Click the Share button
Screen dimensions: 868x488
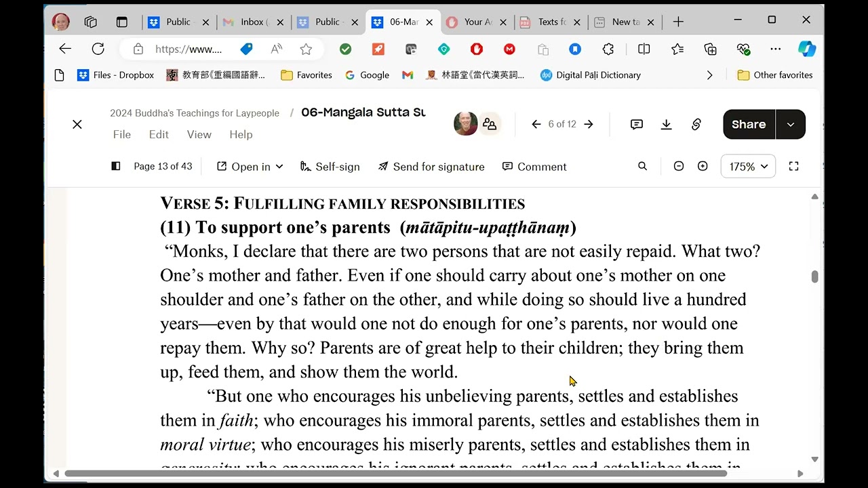tap(749, 124)
